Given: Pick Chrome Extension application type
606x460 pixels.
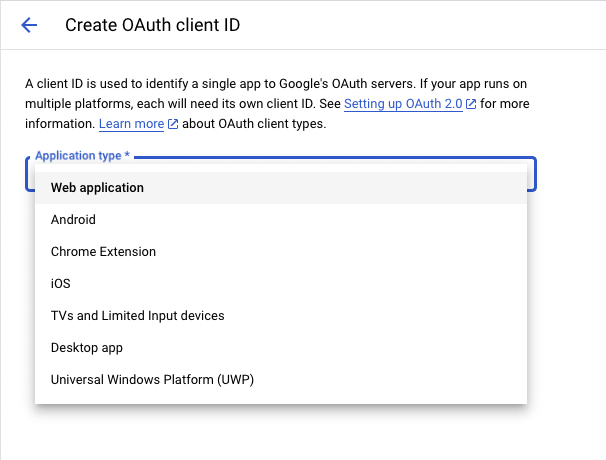Looking at the screenshot, I should [x=281, y=252].
